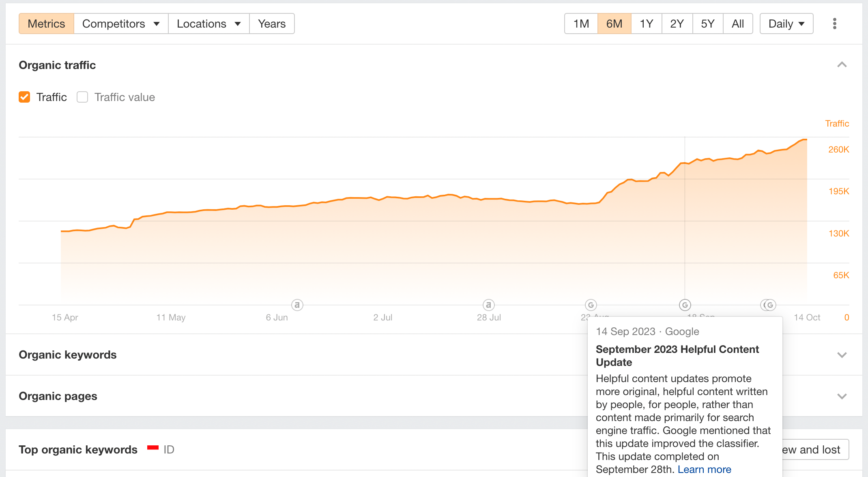Viewport: 868px width, 477px height.
Task: Enable the Traffic value checkbox
Action: [82, 97]
